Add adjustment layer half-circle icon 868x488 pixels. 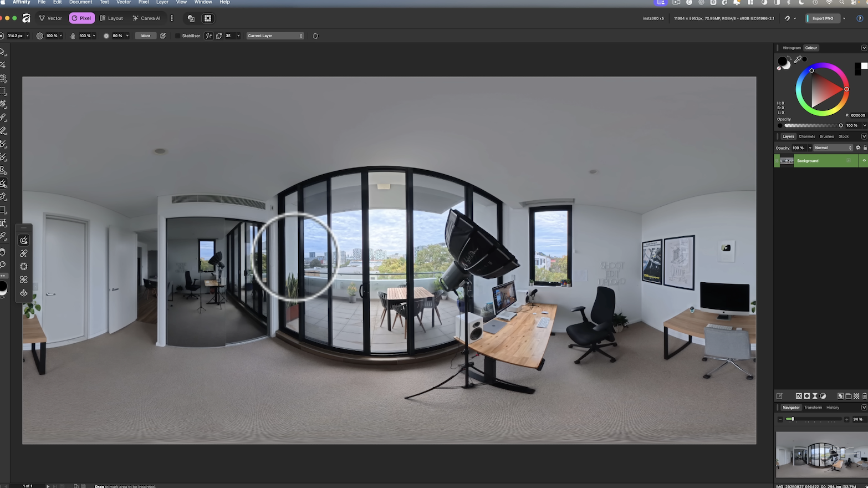823,396
